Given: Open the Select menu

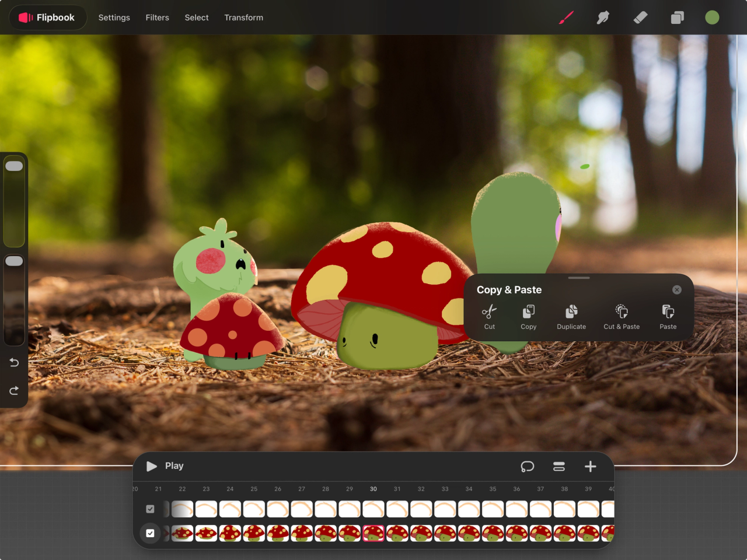Looking at the screenshot, I should pyautogui.click(x=196, y=17).
